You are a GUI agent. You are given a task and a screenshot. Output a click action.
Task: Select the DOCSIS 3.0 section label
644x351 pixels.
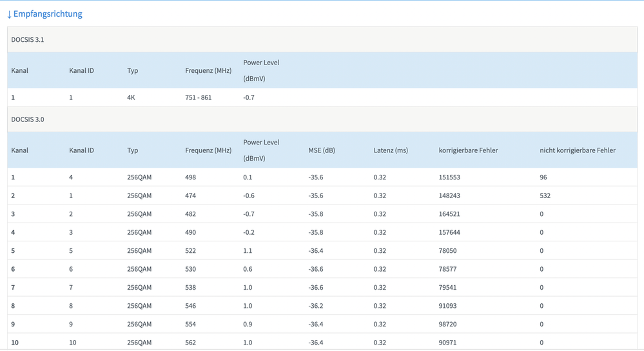point(28,119)
